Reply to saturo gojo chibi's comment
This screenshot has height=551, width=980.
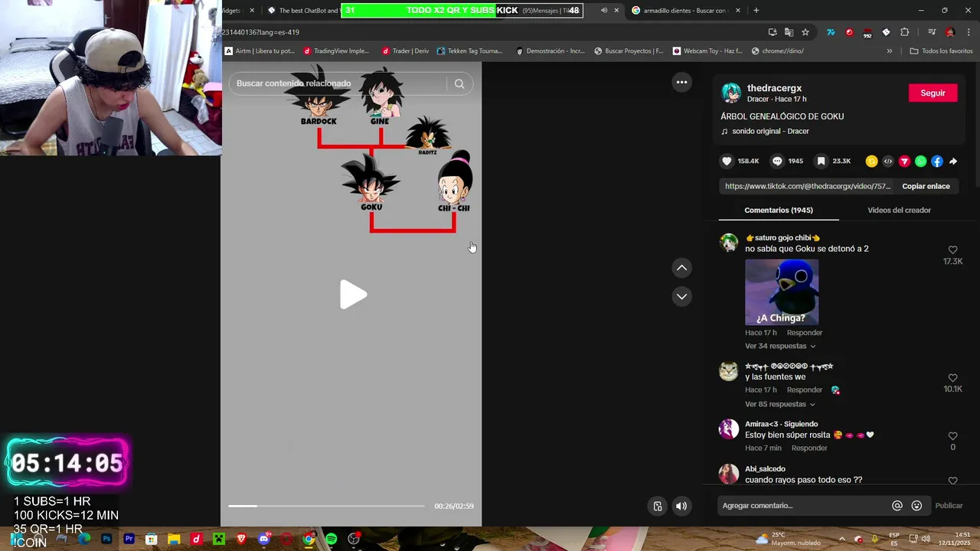tap(805, 333)
